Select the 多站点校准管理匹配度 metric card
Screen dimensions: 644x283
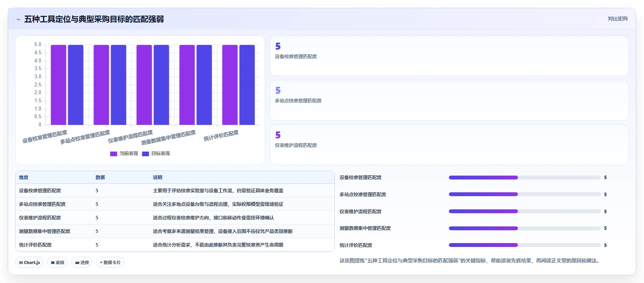449,100
